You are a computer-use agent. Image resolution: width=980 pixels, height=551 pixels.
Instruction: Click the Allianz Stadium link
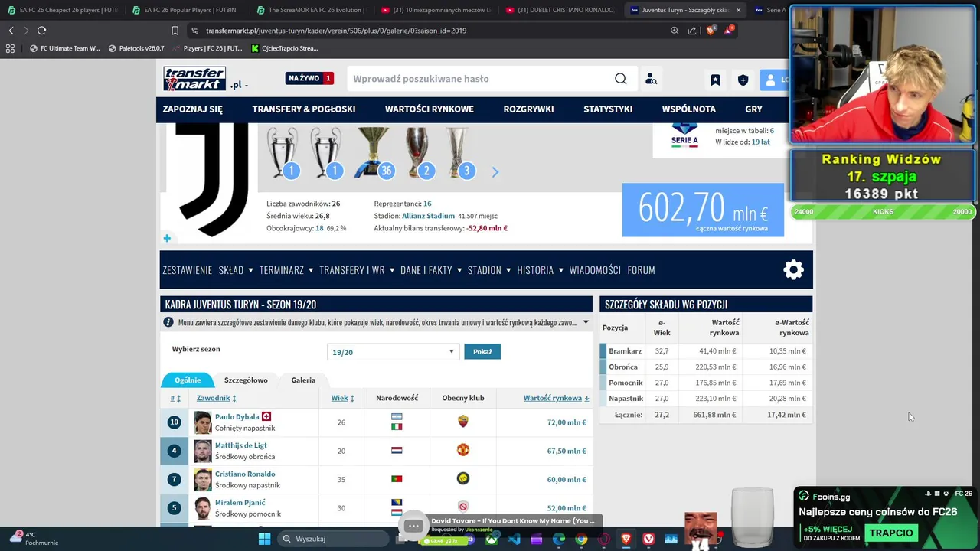coord(428,216)
